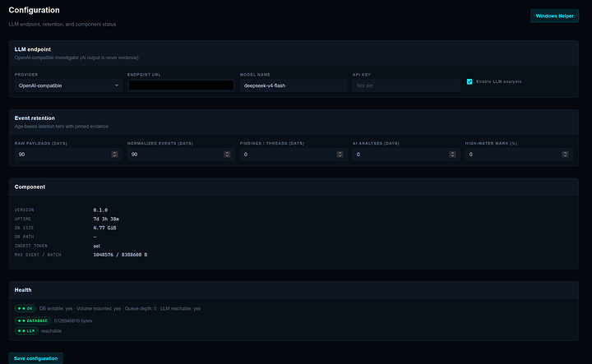The image size is (592, 364).
Task: Click the AI Analyses stepper arrows
Action: pyautogui.click(x=452, y=154)
